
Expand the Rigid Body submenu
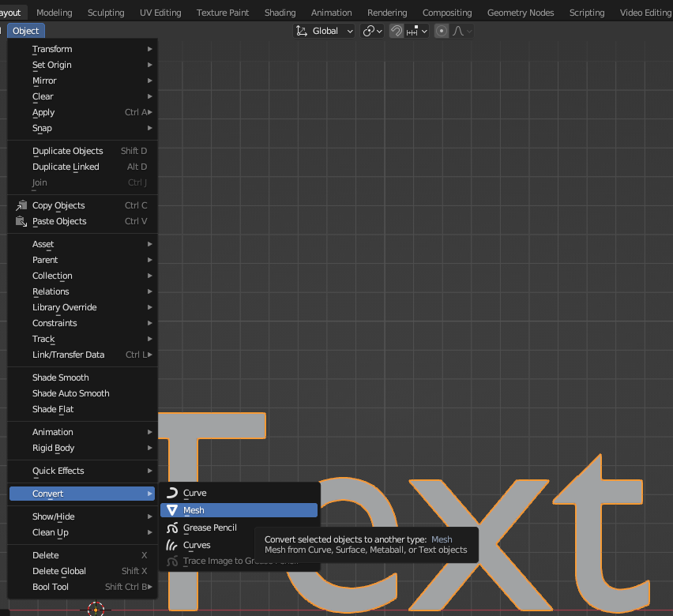point(82,448)
